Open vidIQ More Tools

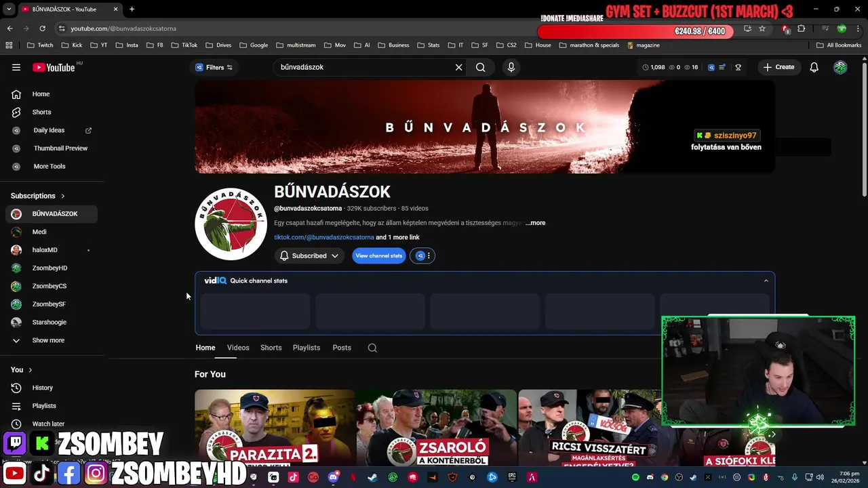click(x=51, y=166)
